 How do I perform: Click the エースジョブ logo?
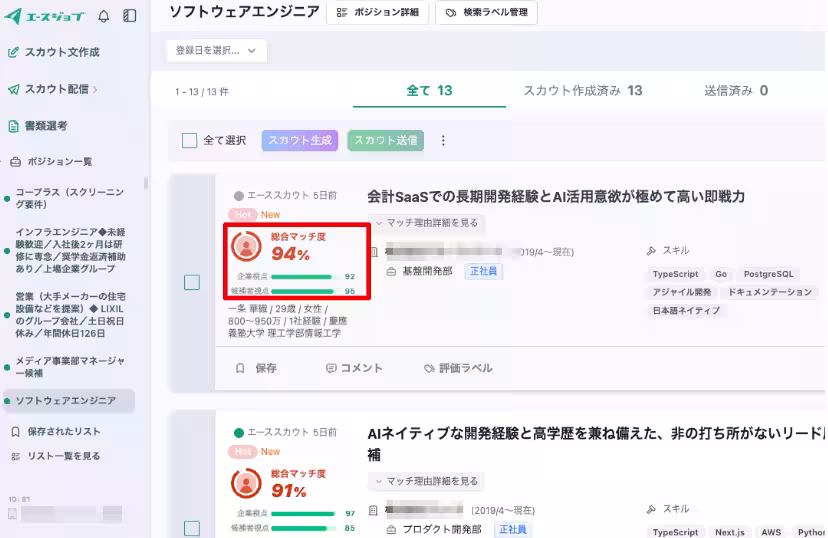[x=44, y=16]
